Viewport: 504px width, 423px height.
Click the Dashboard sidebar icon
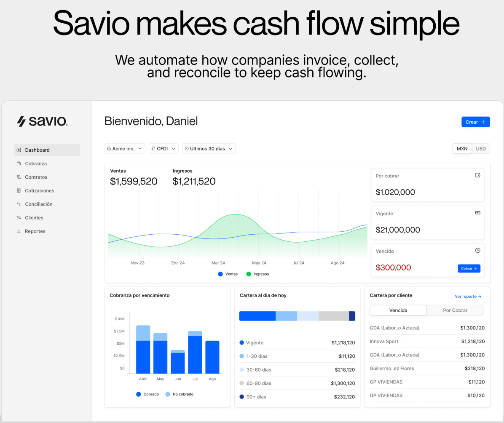coord(19,150)
